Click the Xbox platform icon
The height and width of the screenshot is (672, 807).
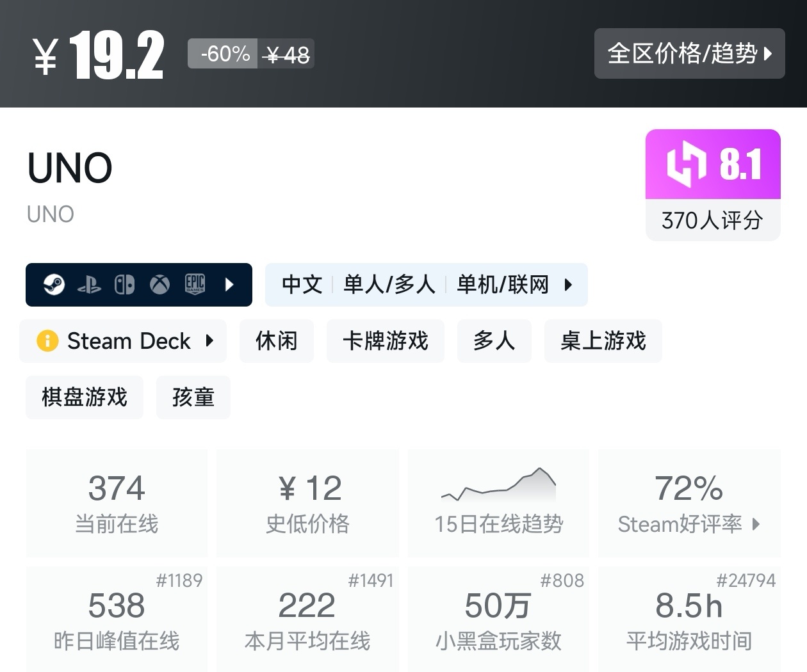[x=159, y=284]
